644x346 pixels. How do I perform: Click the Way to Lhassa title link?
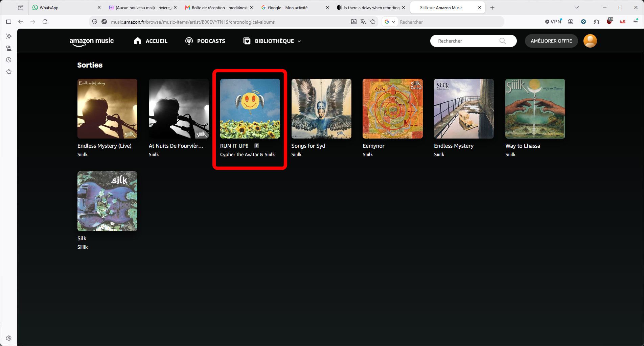point(523,146)
